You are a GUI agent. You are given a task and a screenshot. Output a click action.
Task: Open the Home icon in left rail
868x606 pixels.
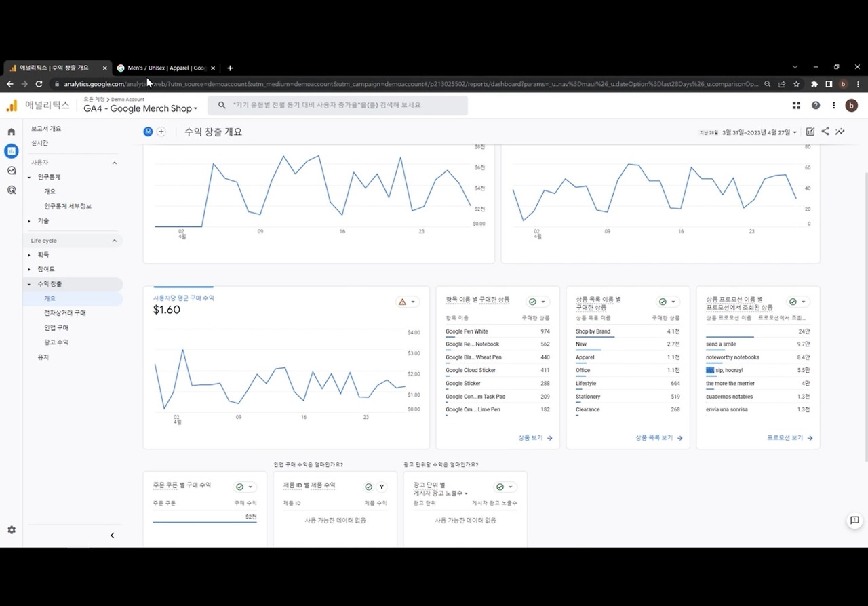(x=12, y=132)
